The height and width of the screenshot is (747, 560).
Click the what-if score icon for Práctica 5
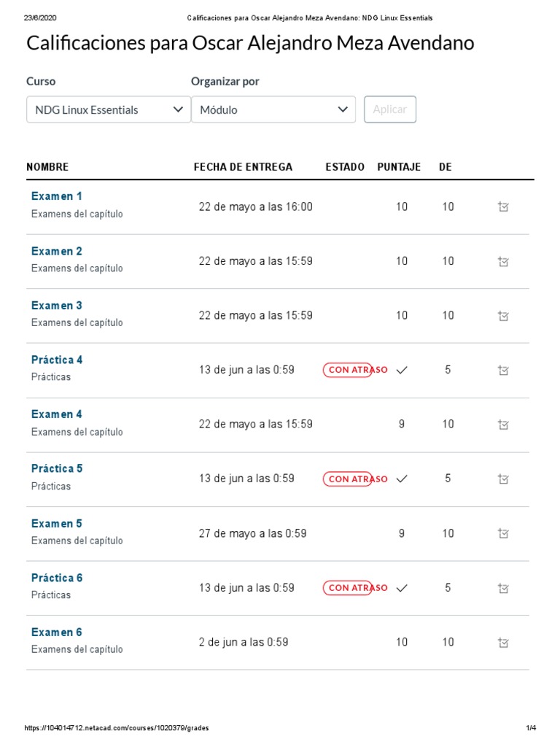coord(503,479)
